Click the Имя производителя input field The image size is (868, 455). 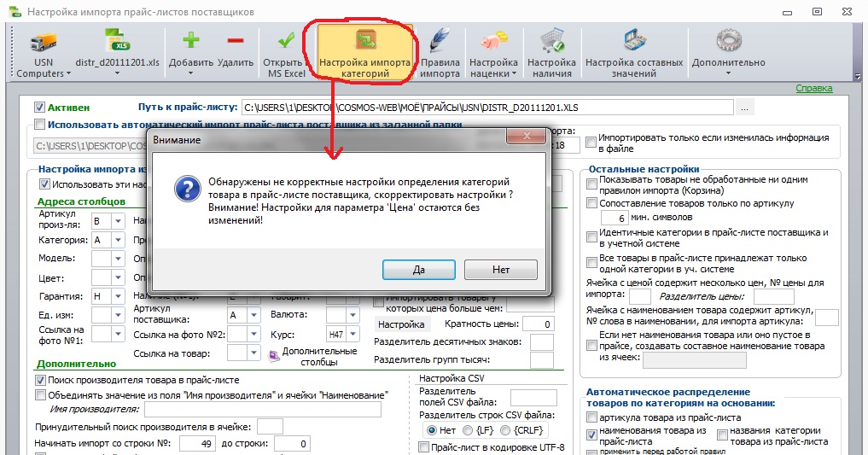click(x=263, y=410)
